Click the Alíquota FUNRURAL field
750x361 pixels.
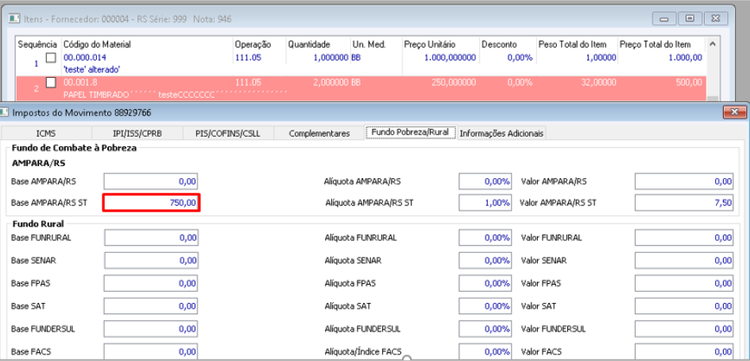pyautogui.click(x=485, y=238)
